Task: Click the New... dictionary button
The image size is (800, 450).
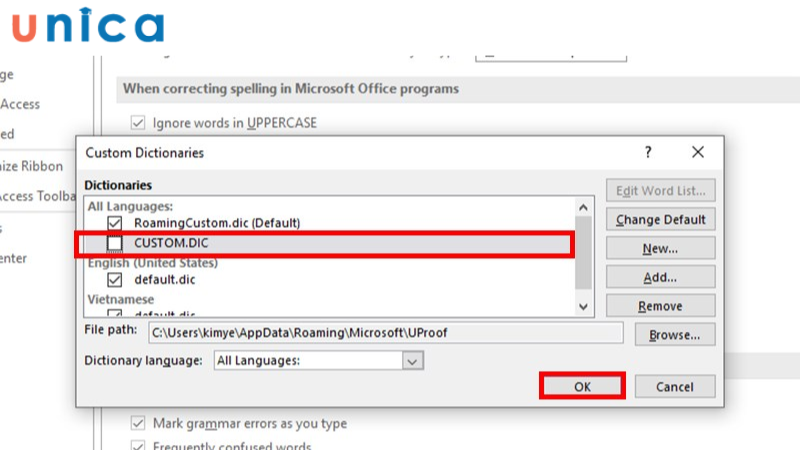Action: click(660, 248)
